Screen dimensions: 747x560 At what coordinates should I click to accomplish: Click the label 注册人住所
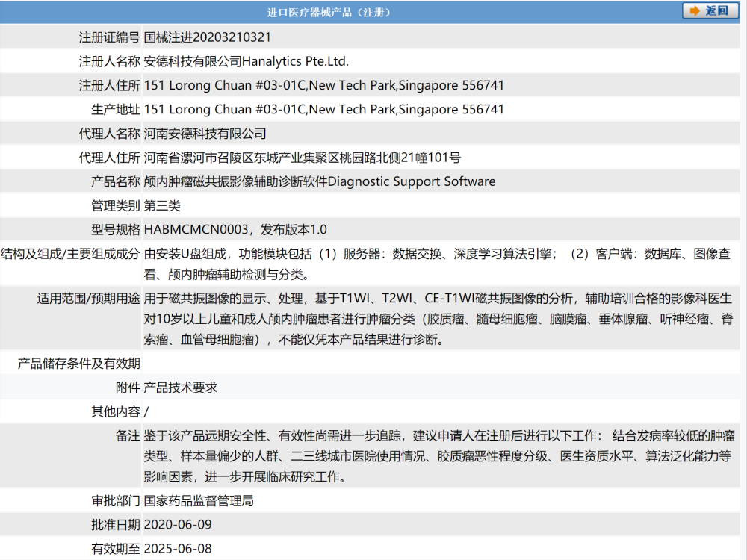click(x=109, y=85)
